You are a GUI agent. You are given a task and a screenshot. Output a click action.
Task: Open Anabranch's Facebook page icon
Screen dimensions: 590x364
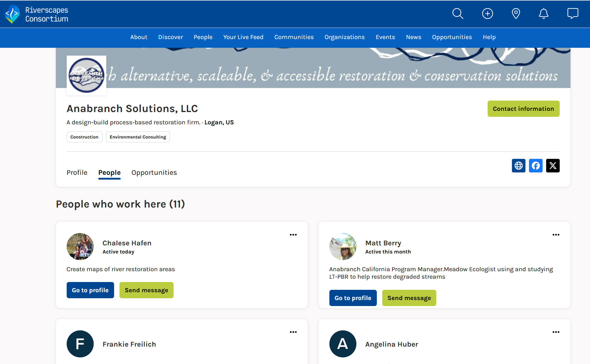(x=536, y=165)
